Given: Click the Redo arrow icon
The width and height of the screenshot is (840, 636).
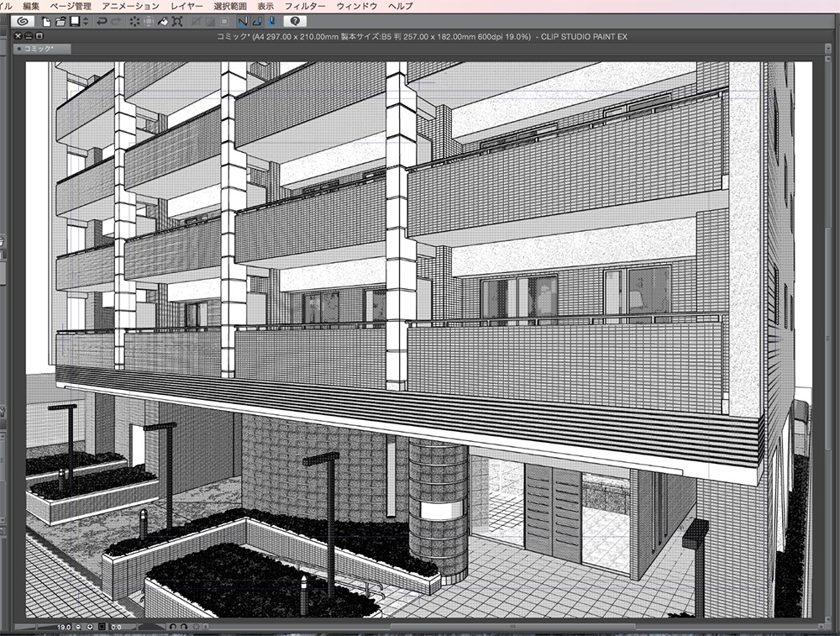Looking at the screenshot, I should click(x=115, y=21).
